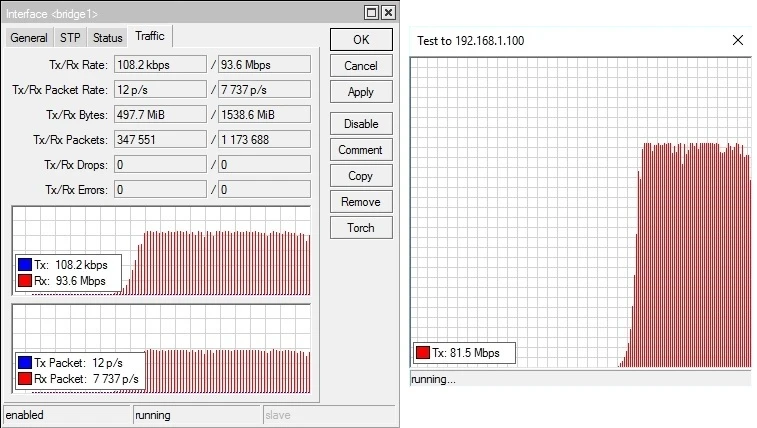Remove the bridge1 interface

tap(361, 202)
